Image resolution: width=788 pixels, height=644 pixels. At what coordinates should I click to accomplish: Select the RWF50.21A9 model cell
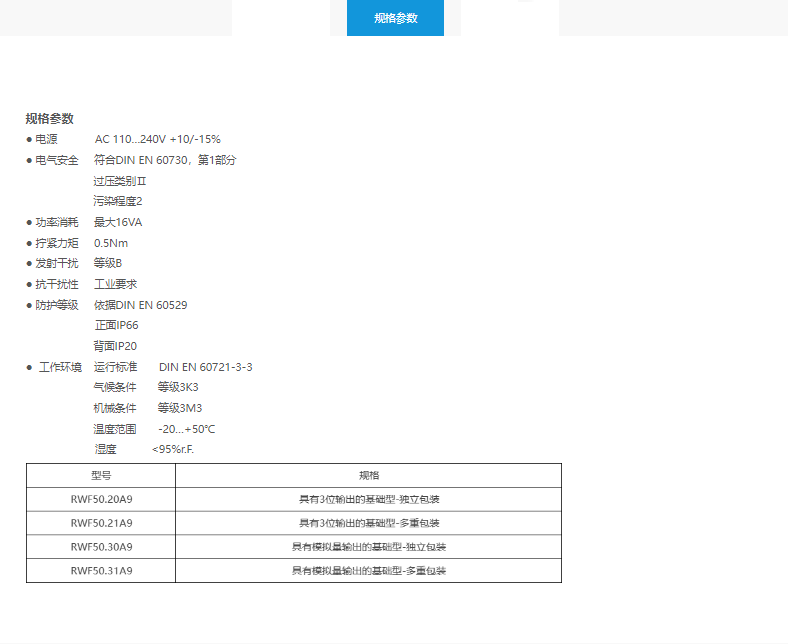point(101,523)
